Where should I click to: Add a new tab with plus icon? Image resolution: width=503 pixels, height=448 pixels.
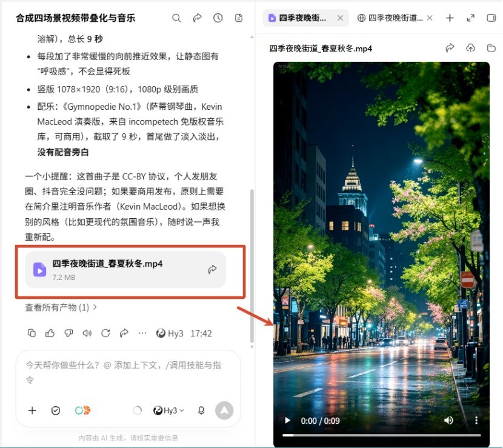pos(450,18)
